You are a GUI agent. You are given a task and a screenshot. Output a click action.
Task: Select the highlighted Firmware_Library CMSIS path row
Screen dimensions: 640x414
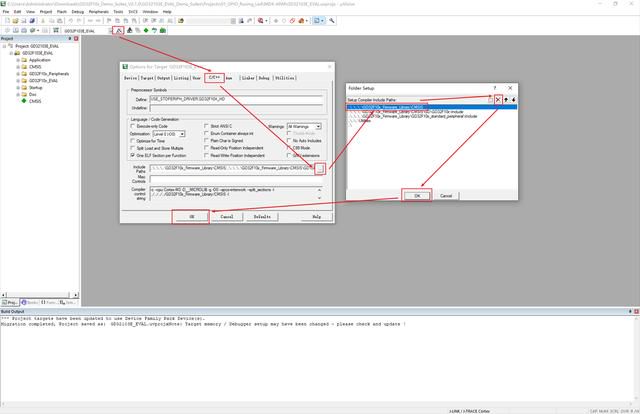[x=432, y=107]
